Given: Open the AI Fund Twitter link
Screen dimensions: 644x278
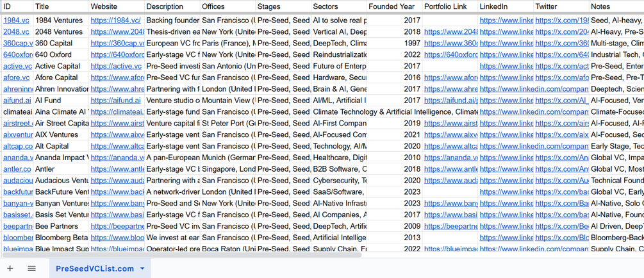Looking at the screenshot, I should (x=561, y=101).
